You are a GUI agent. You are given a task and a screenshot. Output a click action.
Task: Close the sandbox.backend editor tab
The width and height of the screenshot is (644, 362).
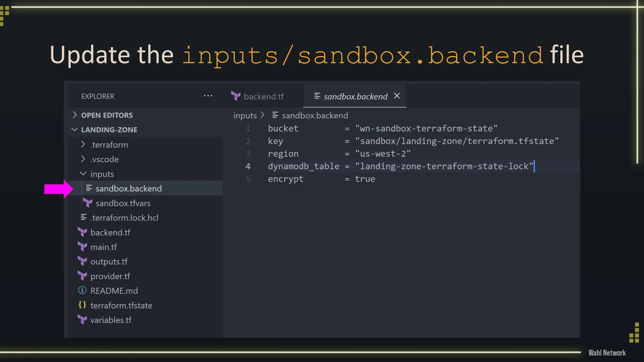click(397, 96)
